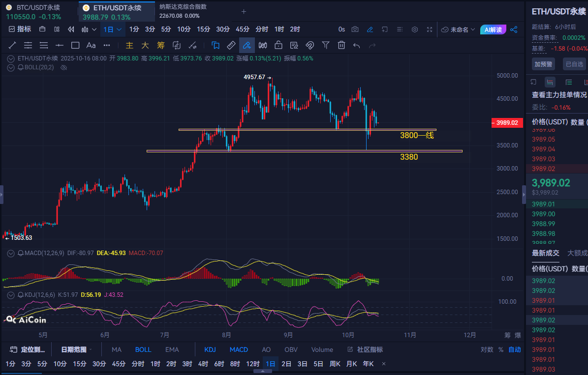Click the 加预警 alert button
The image size is (588, 375).
point(543,64)
